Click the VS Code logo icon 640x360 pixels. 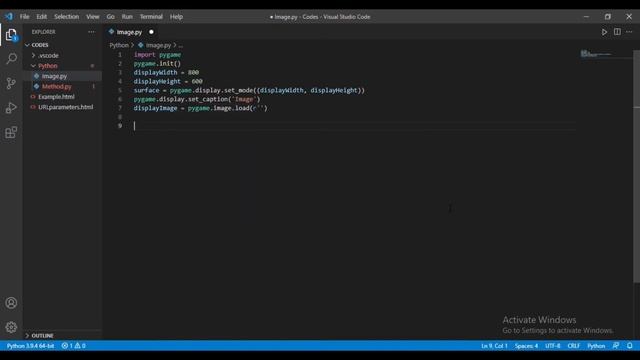pyautogui.click(x=9, y=17)
